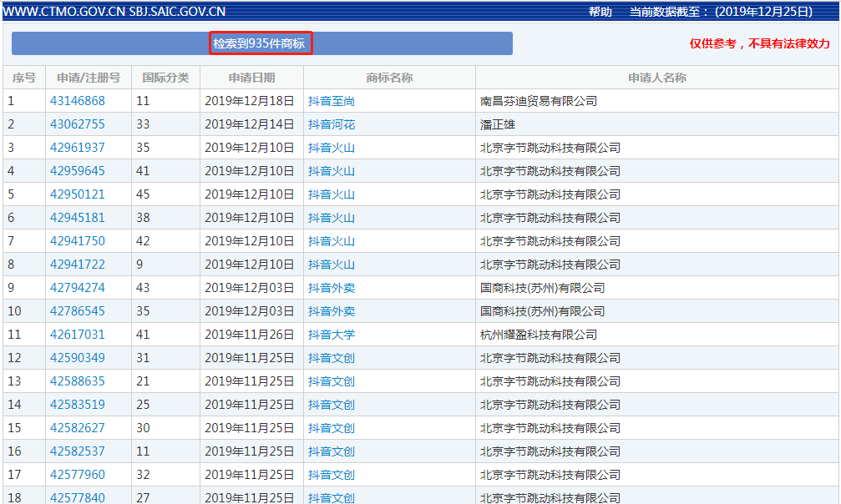
Task: Click the 帮助 help link
Action: [600, 12]
